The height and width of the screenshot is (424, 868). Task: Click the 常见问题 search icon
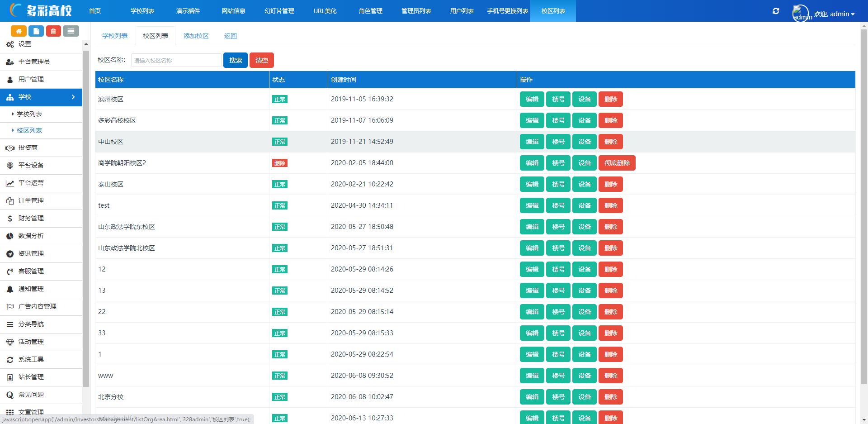[10, 395]
